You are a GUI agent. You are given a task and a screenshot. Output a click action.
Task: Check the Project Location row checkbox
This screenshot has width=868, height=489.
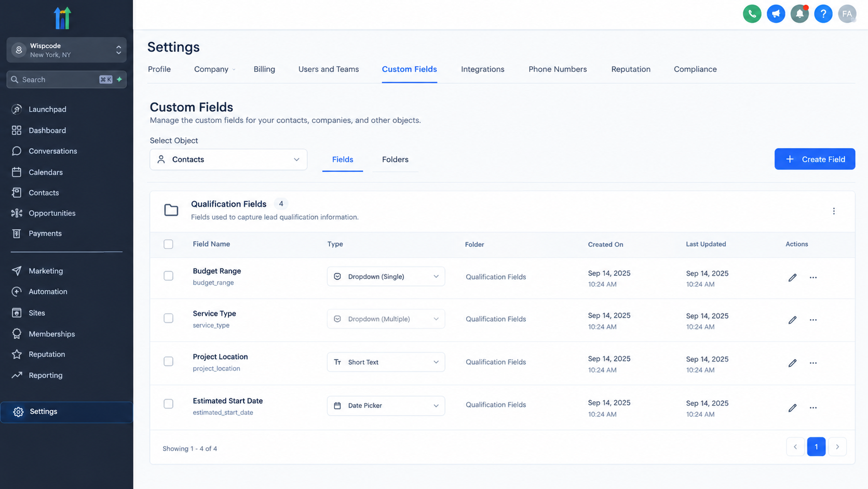(x=168, y=361)
